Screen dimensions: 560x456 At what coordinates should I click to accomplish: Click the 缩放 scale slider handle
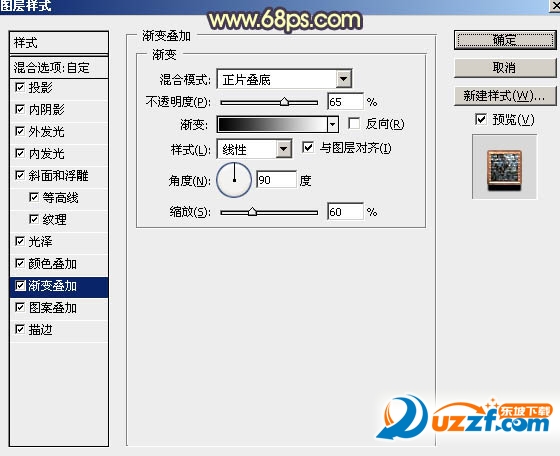pos(252,212)
